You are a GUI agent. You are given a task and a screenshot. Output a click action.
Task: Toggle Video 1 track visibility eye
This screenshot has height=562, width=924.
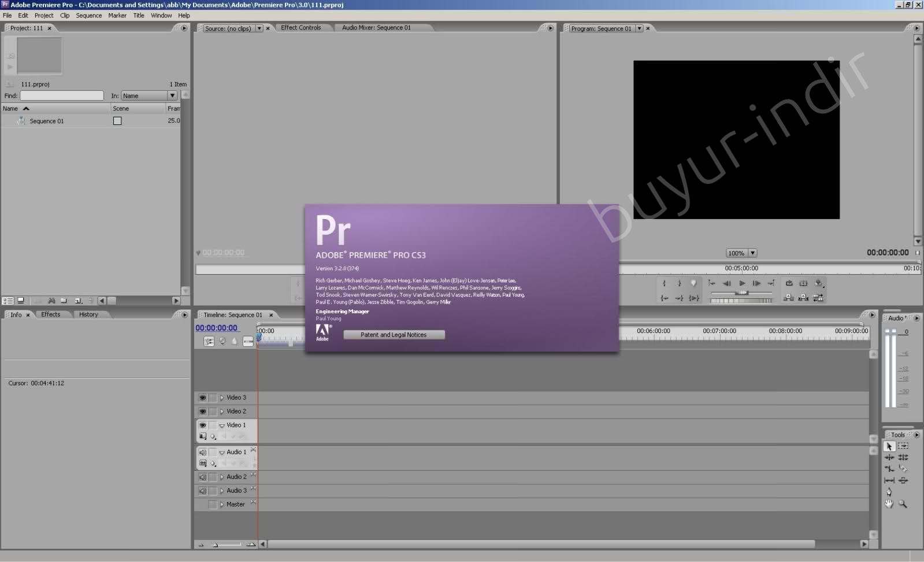click(x=202, y=426)
